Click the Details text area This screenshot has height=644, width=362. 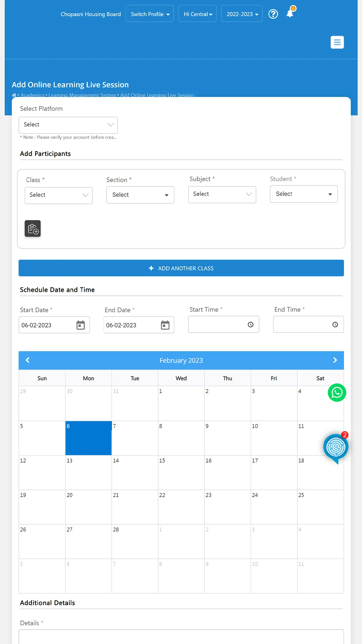pos(181,637)
